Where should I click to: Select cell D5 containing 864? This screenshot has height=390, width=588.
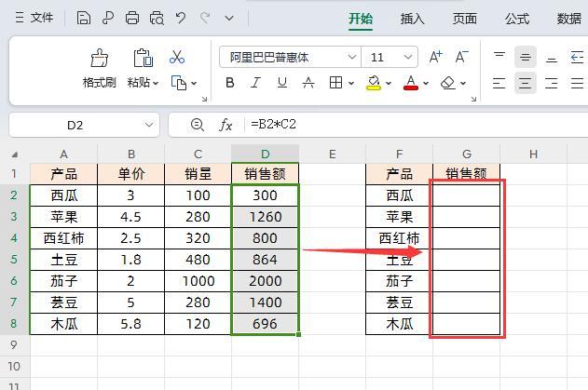(265, 260)
